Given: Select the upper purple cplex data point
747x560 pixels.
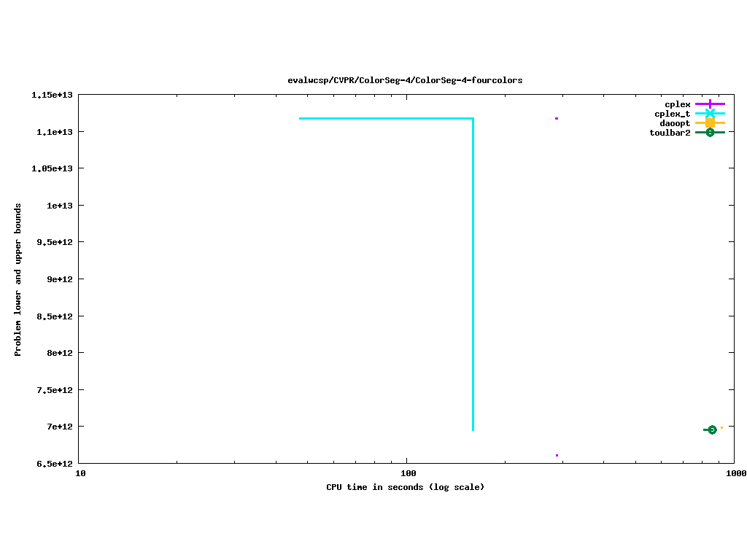Looking at the screenshot, I should [557, 118].
